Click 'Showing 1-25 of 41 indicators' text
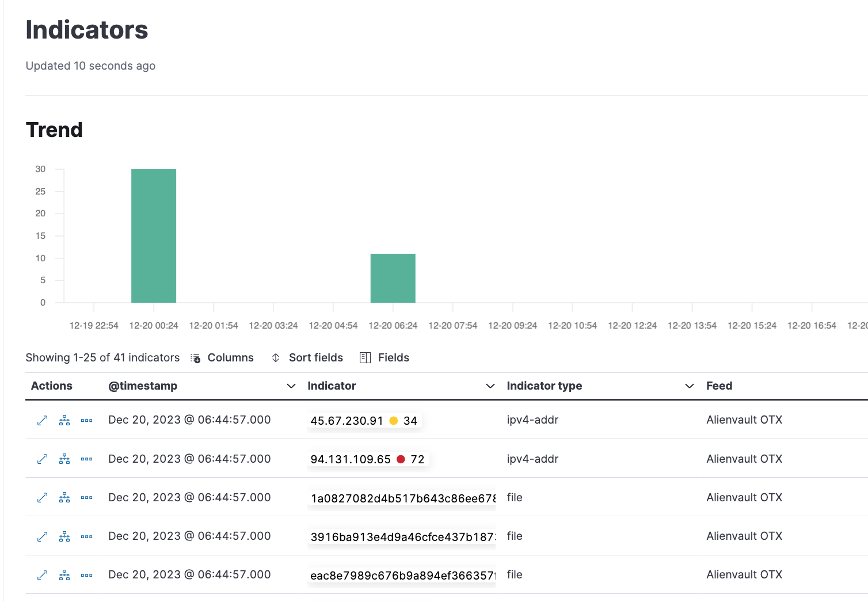 (x=102, y=358)
